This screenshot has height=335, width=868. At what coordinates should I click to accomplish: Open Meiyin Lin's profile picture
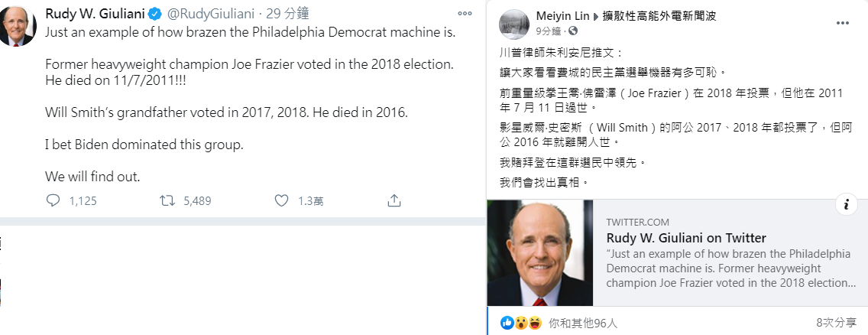click(514, 24)
